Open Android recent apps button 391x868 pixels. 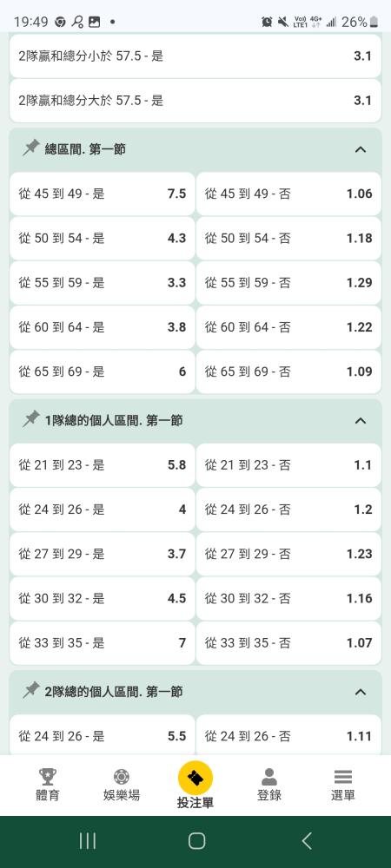tap(88, 841)
